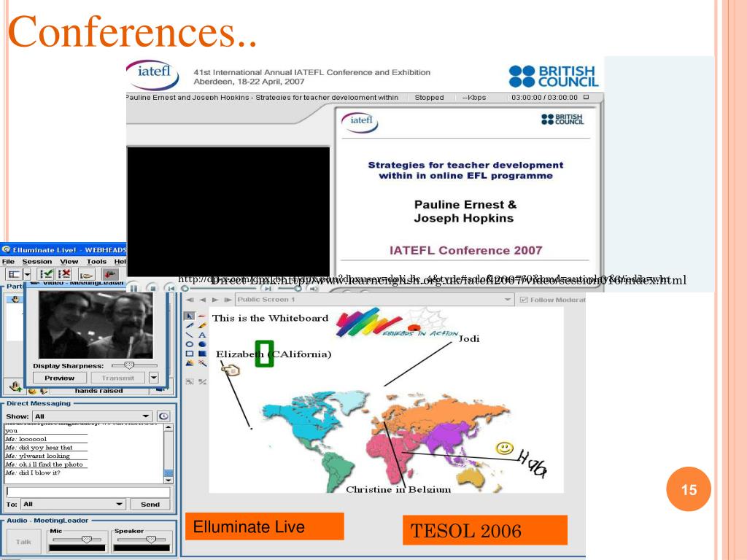747x560 pixels.
Task: Click the Transmit video button
Action: pyautogui.click(x=117, y=378)
